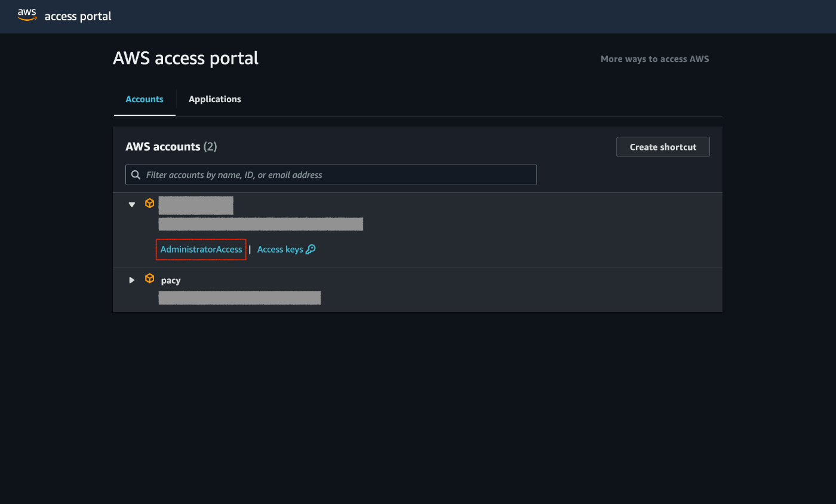Click the Create shortcut button
Viewport: 836px width, 504px height.
tap(663, 147)
